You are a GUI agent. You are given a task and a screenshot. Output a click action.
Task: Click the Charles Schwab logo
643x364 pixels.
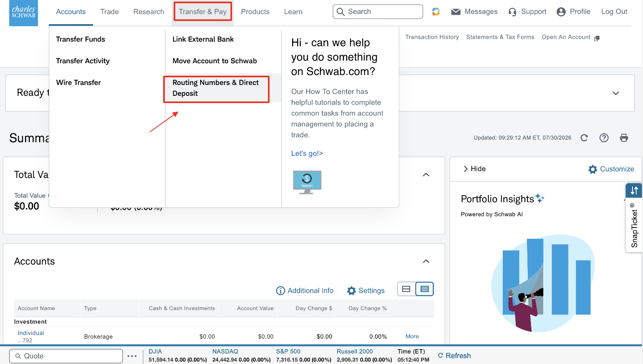[23, 13]
